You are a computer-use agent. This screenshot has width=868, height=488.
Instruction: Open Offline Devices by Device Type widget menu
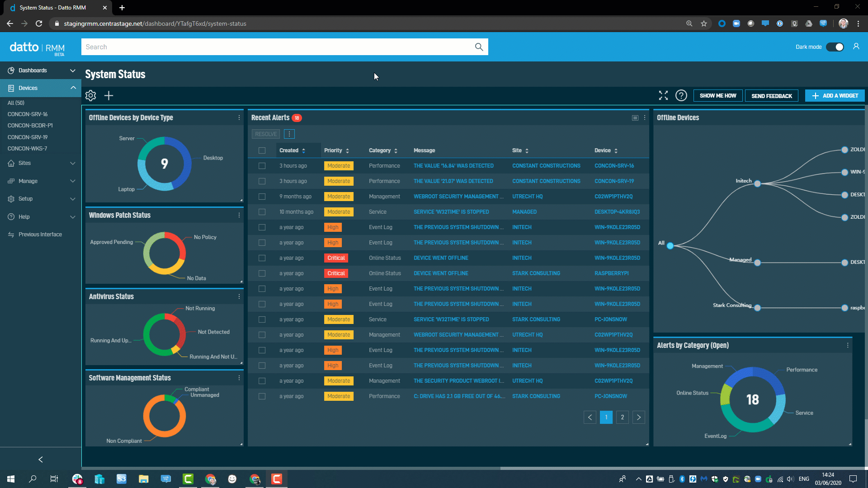[x=239, y=117]
